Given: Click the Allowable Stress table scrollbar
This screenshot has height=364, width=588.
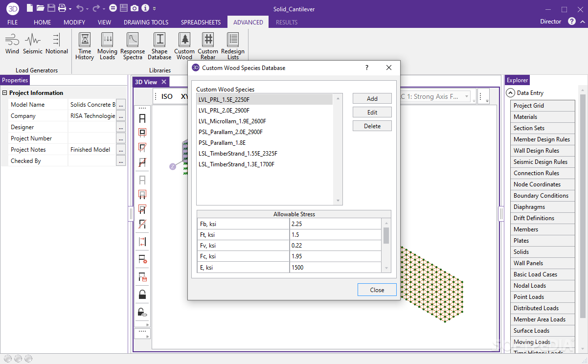Looking at the screenshot, I should [386, 245].
